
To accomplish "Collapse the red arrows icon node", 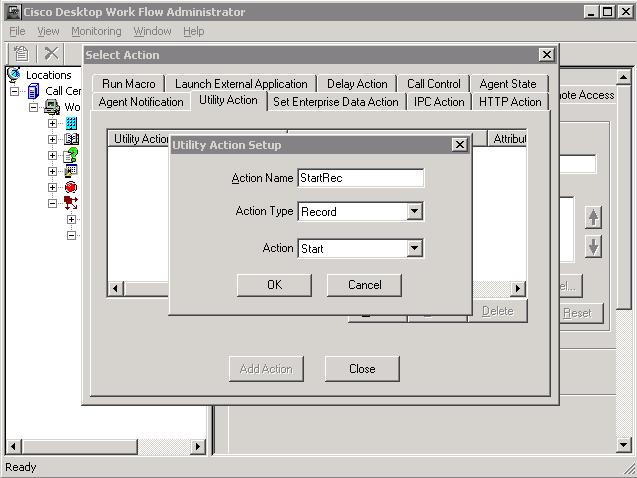I will coord(52,203).
